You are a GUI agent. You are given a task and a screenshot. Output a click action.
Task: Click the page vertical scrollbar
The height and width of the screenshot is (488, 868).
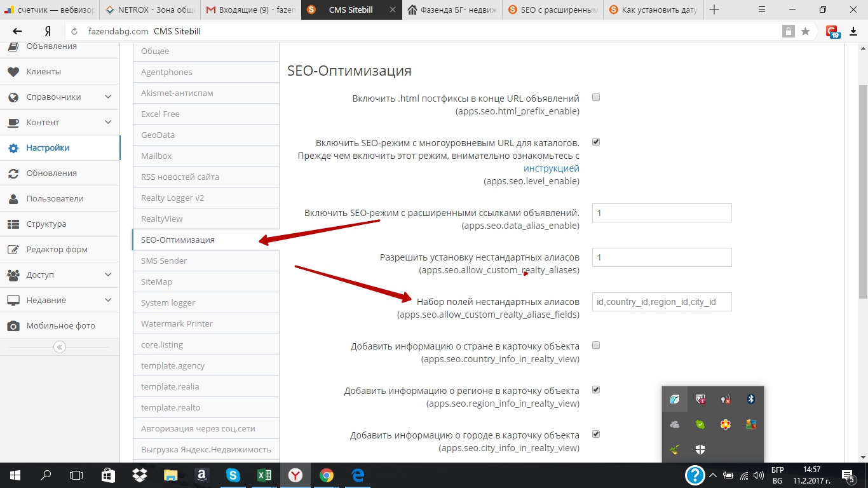(862, 191)
